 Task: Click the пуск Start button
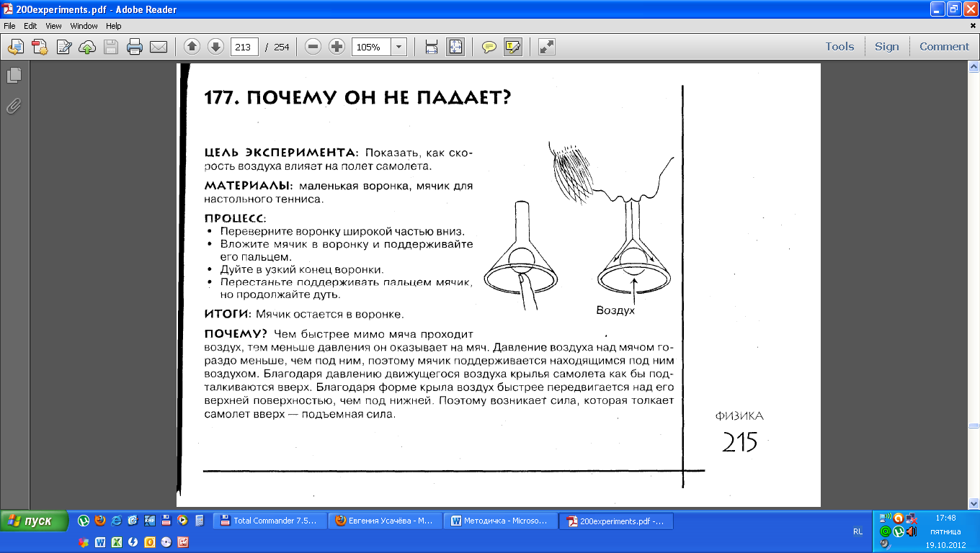point(34,521)
